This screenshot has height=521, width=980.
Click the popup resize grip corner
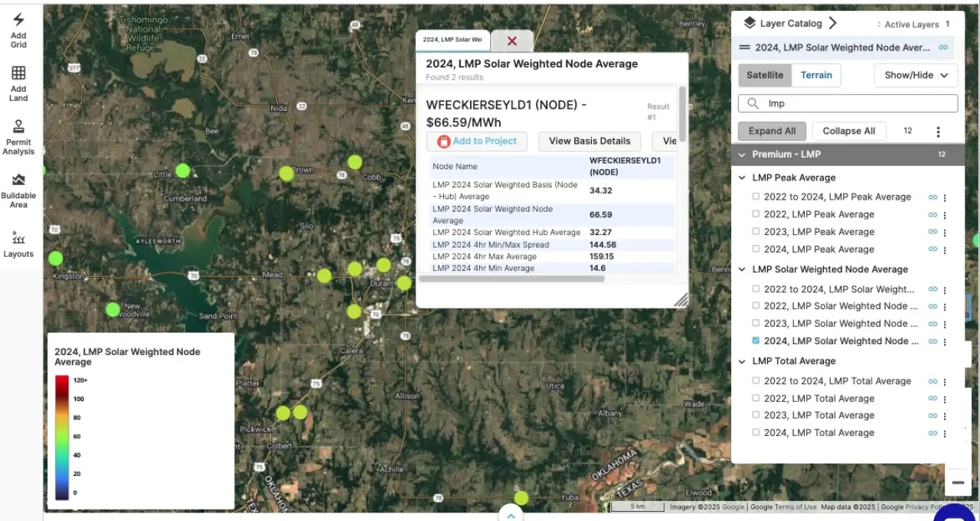[x=680, y=300]
